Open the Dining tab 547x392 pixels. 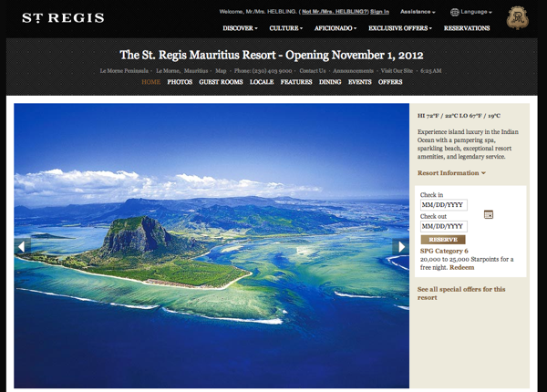[330, 82]
